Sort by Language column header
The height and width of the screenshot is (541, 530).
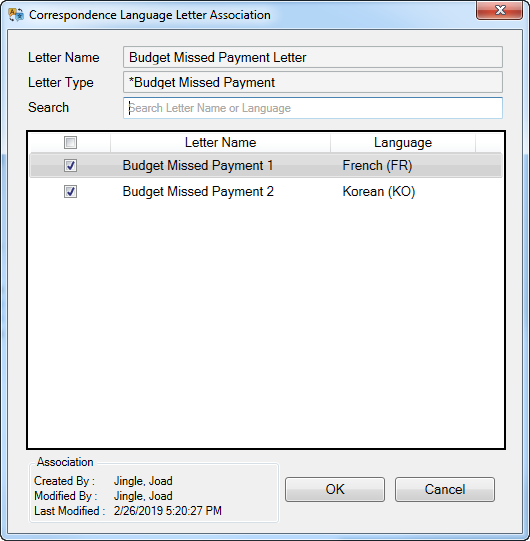pos(403,142)
